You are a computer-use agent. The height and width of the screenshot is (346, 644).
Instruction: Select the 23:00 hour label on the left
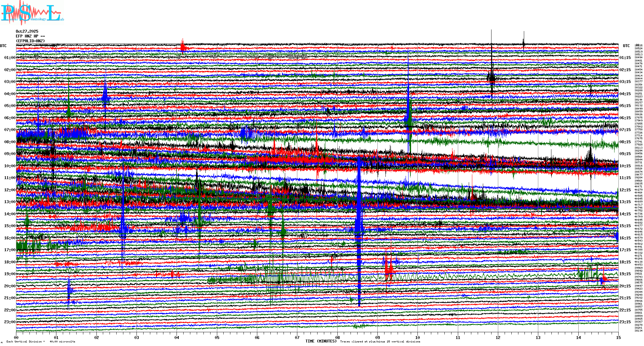point(10,322)
